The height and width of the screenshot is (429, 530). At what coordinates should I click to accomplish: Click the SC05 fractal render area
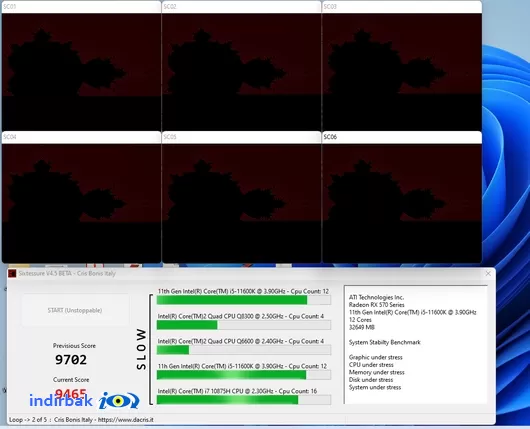(241, 203)
